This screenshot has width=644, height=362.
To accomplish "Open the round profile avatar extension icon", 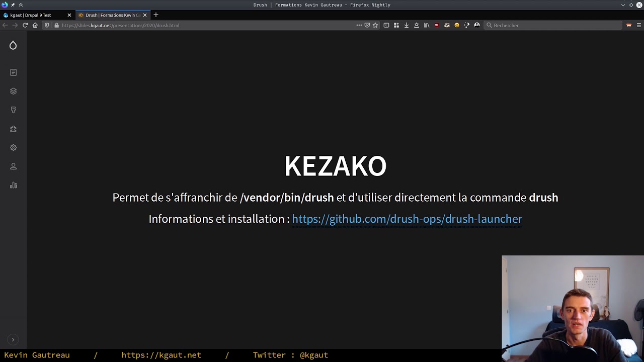I will (477, 25).
